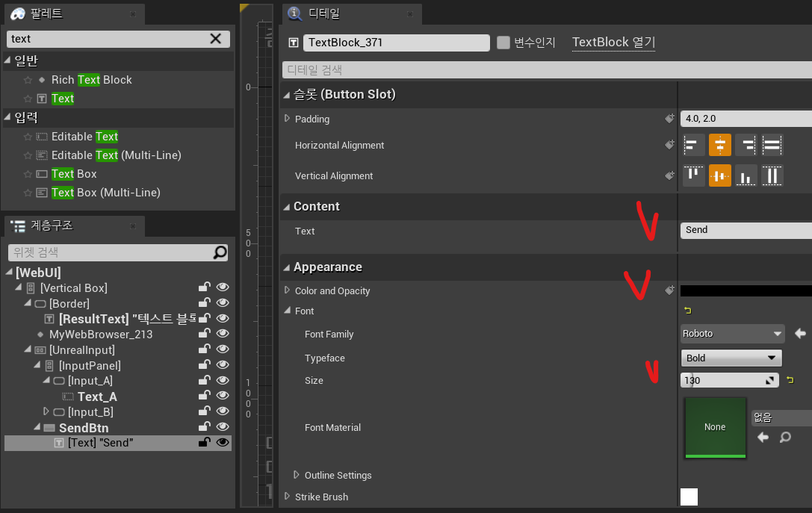This screenshot has height=513, width=812.
Task: Toggle the 변수인지 checkbox
Action: point(503,43)
